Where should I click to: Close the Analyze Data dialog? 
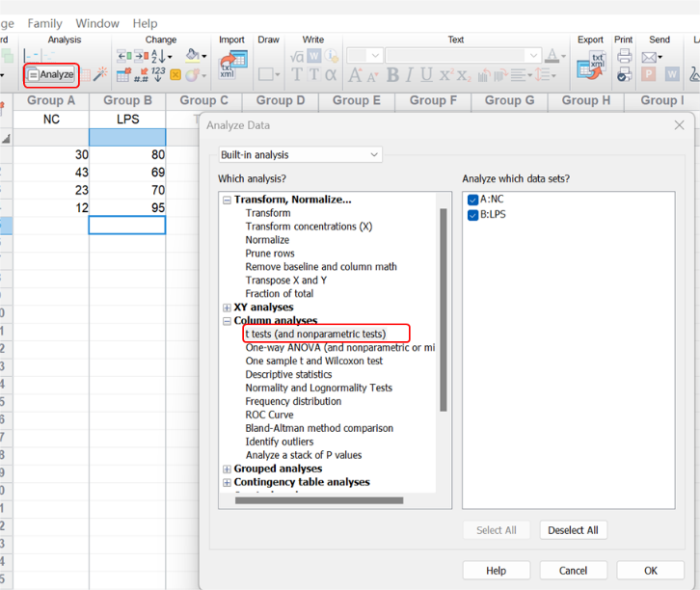tap(679, 125)
